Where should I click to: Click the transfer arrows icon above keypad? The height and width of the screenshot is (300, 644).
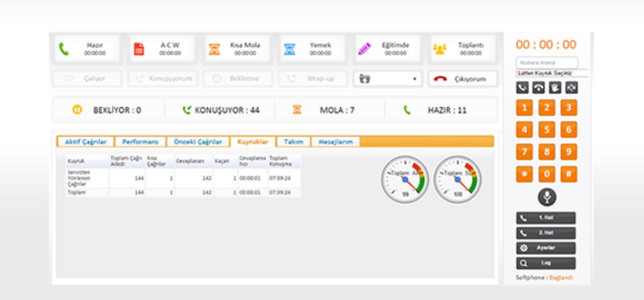(x=571, y=88)
